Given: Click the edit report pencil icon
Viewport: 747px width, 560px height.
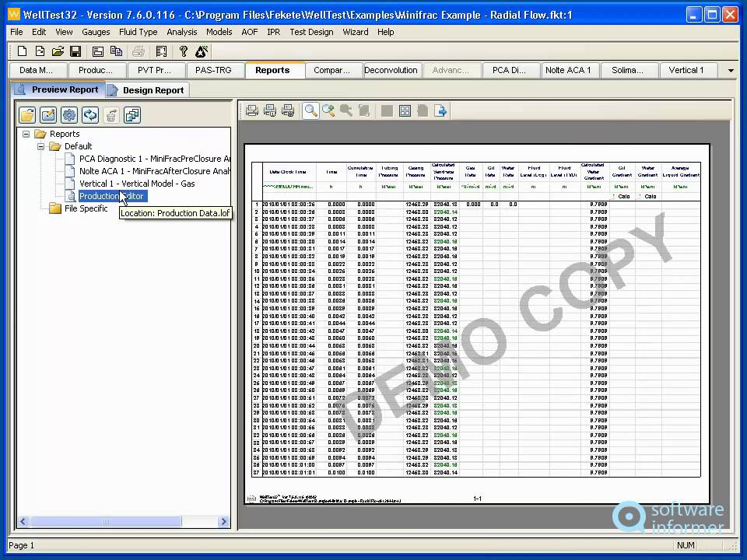Looking at the screenshot, I should (48, 115).
